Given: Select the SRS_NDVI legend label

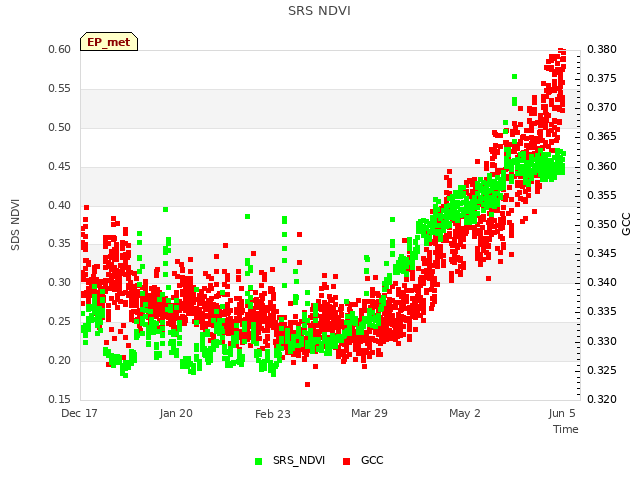Looking at the screenshot, I should click(299, 460).
